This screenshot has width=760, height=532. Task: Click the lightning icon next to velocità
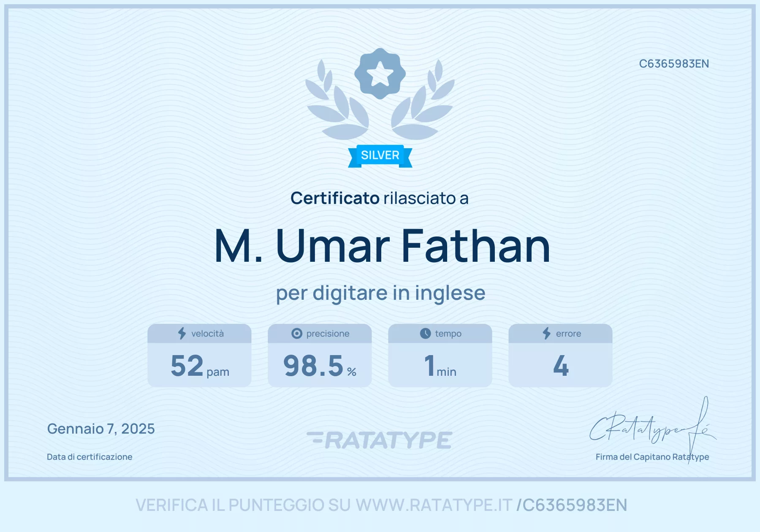tap(182, 334)
